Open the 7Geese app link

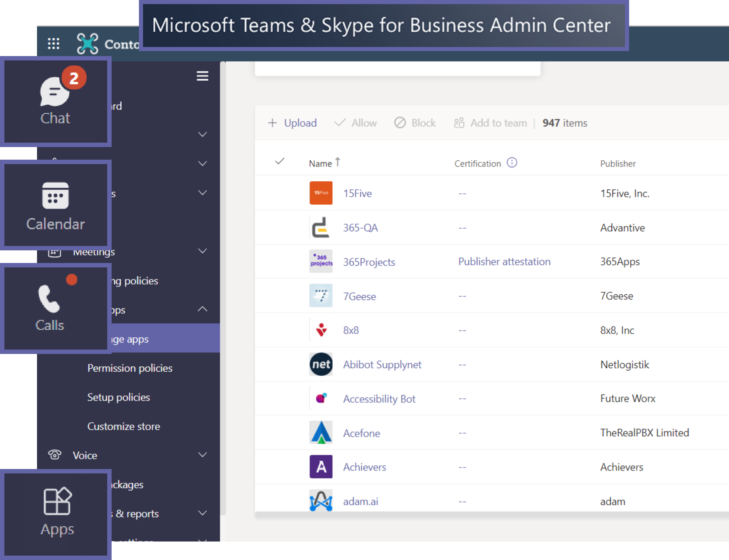(360, 296)
